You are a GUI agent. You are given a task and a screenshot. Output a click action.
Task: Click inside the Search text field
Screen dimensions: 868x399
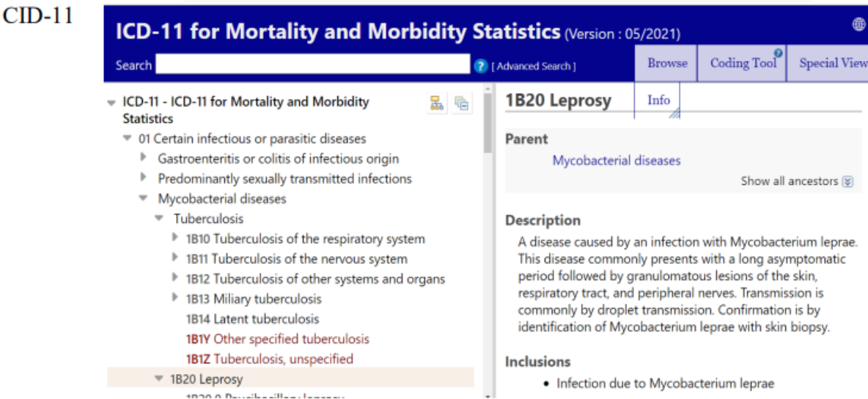312,65
